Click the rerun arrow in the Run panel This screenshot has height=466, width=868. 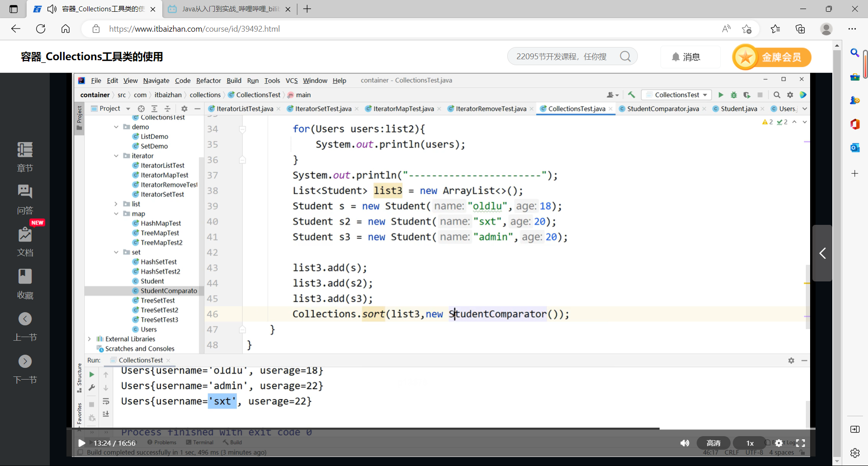[x=92, y=375]
